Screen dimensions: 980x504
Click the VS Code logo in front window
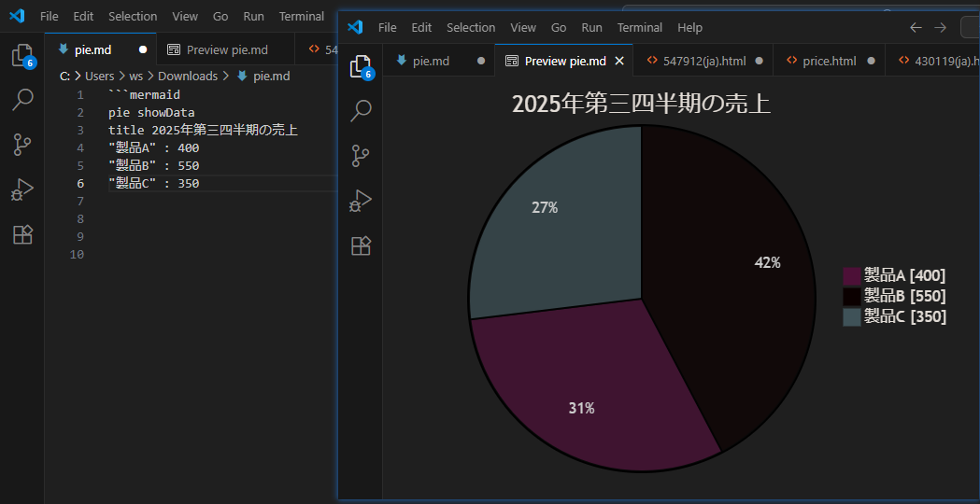[x=355, y=27]
